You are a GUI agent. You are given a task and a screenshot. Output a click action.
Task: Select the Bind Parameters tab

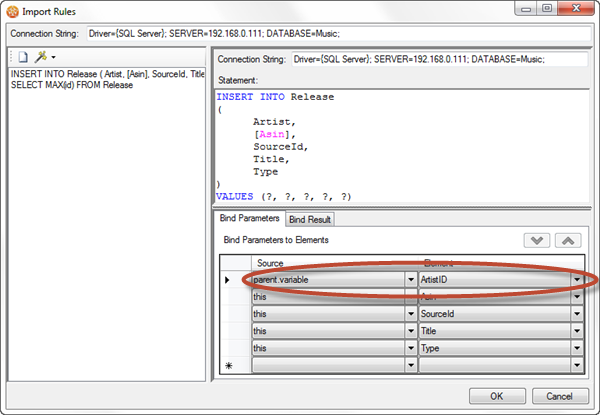click(x=250, y=218)
